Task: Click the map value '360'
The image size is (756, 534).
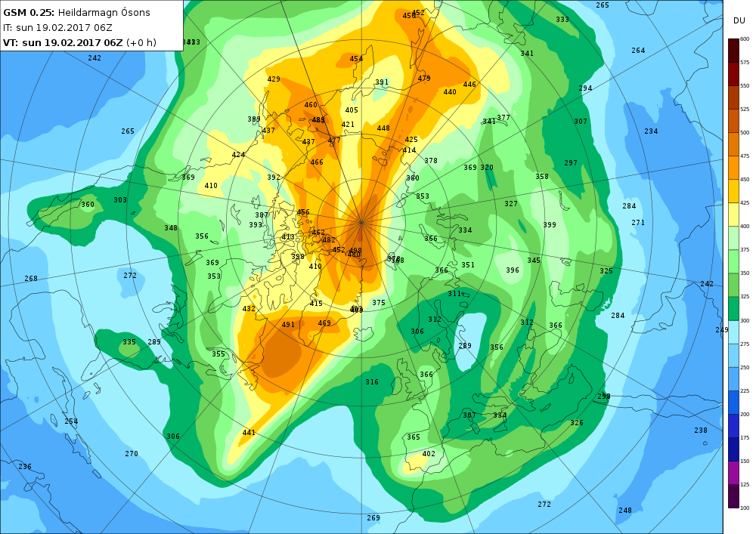Action: tap(87, 204)
